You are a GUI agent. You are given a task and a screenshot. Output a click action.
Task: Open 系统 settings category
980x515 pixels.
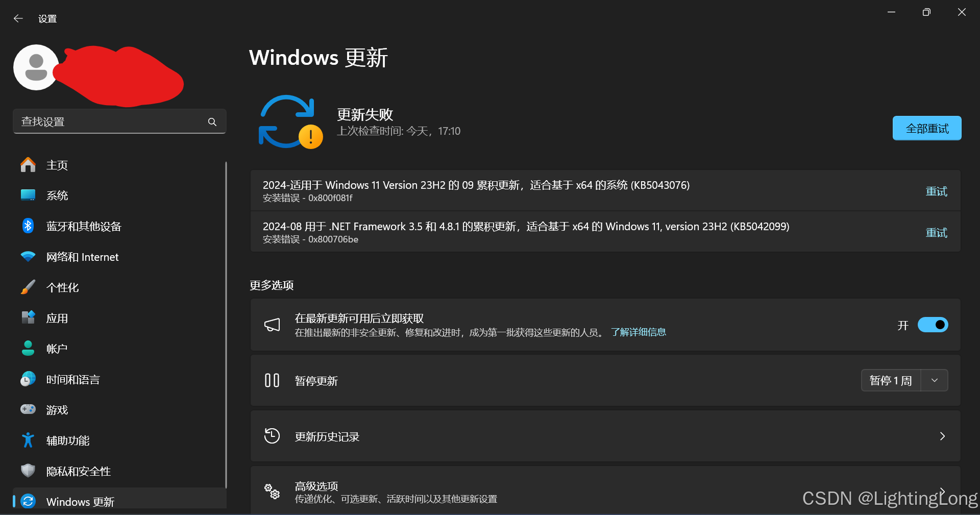tap(119, 195)
